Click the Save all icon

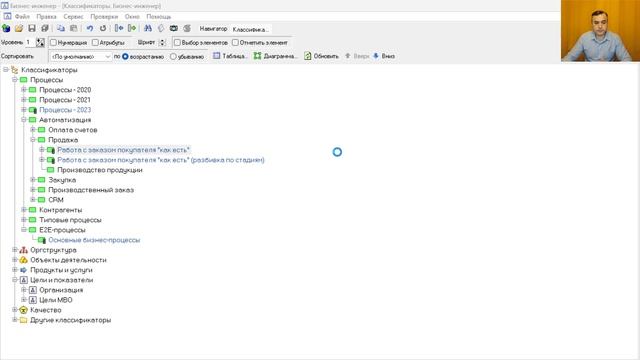[45, 29]
